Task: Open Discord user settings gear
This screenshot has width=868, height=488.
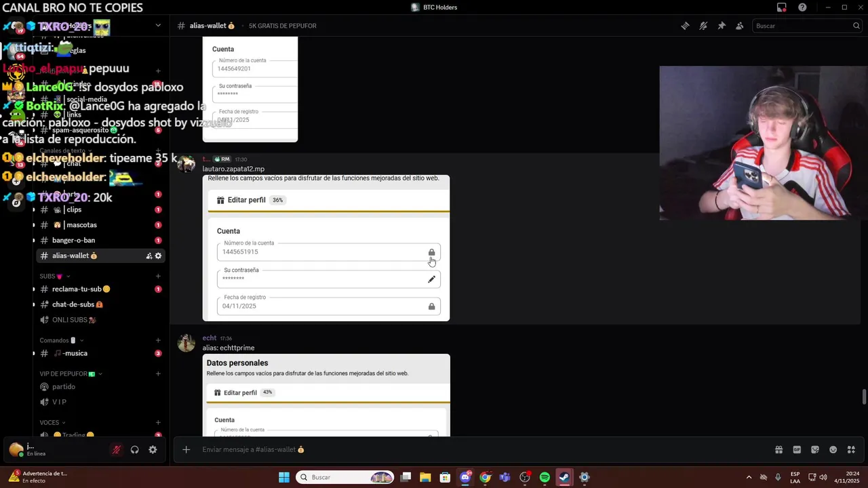Action: tap(153, 449)
